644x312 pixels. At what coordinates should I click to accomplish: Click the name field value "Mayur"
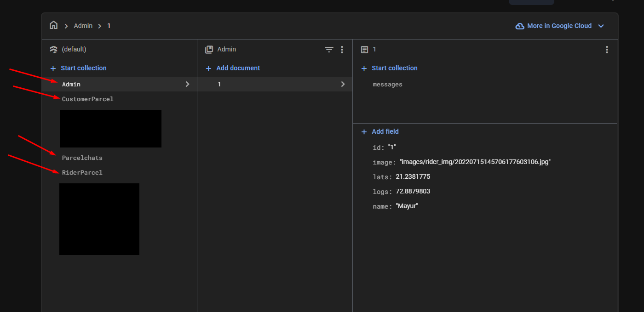coord(407,206)
